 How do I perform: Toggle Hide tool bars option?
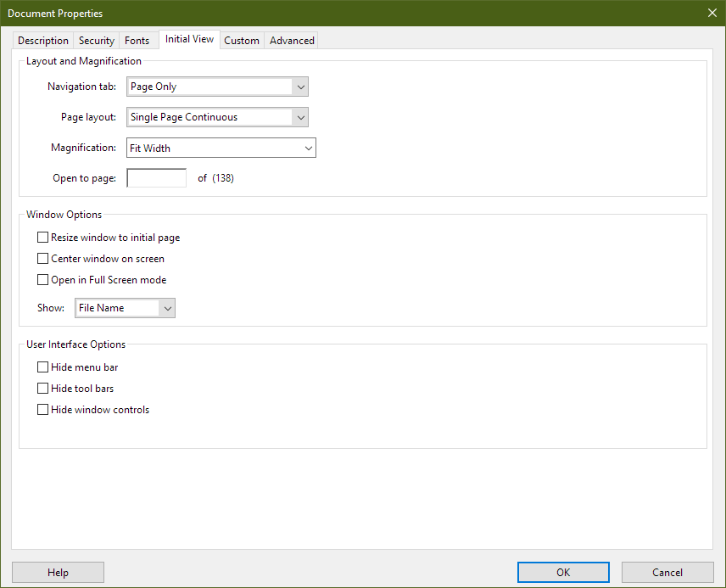[x=43, y=389]
